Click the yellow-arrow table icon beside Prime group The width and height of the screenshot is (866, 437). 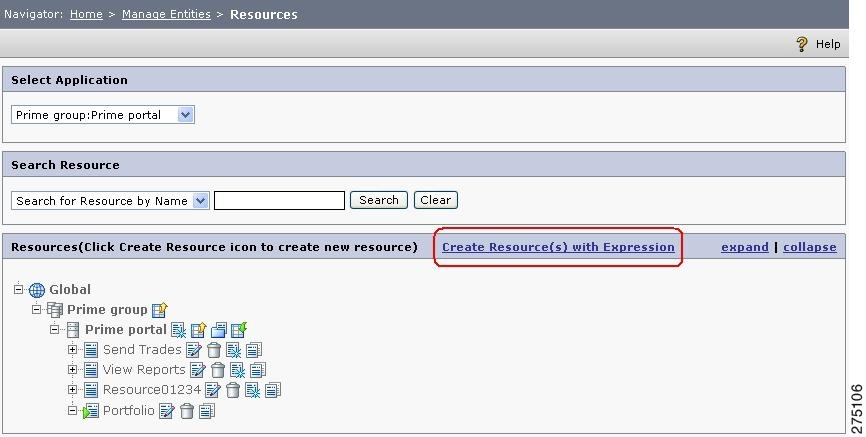click(160, 310)
